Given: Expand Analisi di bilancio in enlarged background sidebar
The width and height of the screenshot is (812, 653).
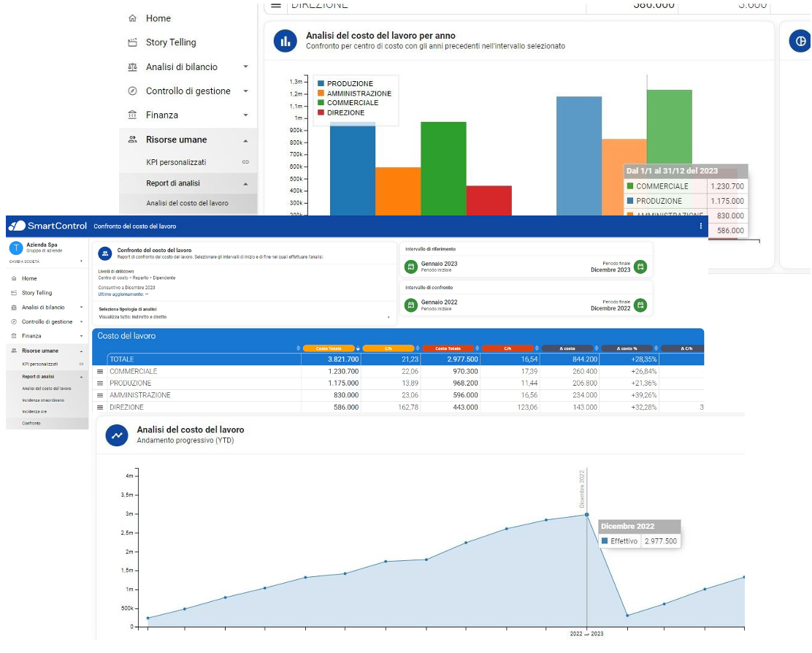Looking at the screenshot, I should point(245,66).
